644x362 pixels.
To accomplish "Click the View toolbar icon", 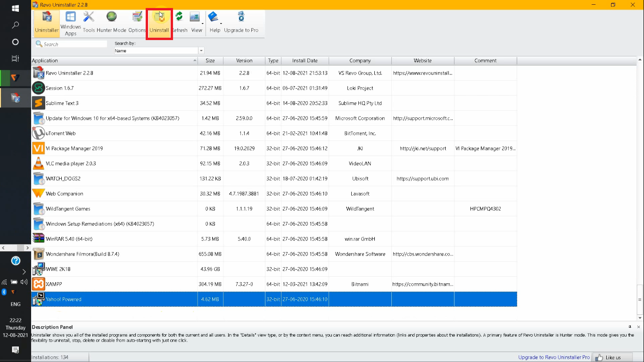I will pos(195,17).
